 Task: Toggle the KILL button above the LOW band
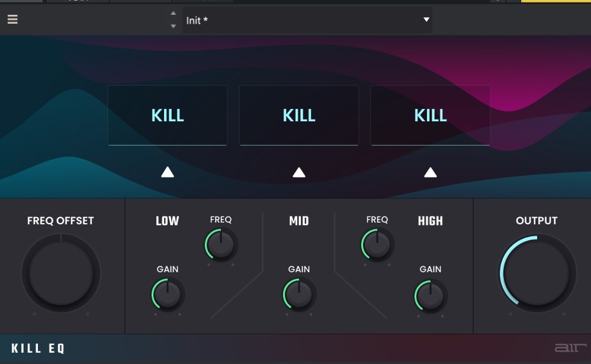(168, 115)
